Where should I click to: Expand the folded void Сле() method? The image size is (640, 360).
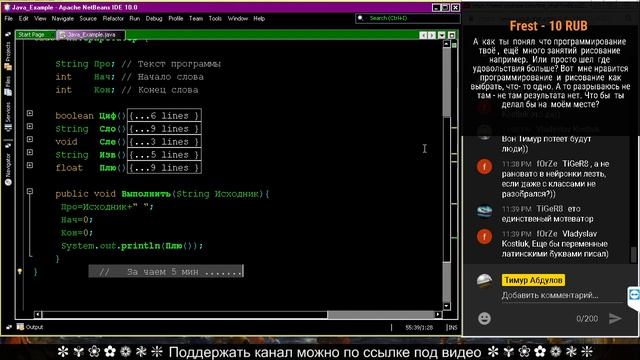[x=30, y=139]
